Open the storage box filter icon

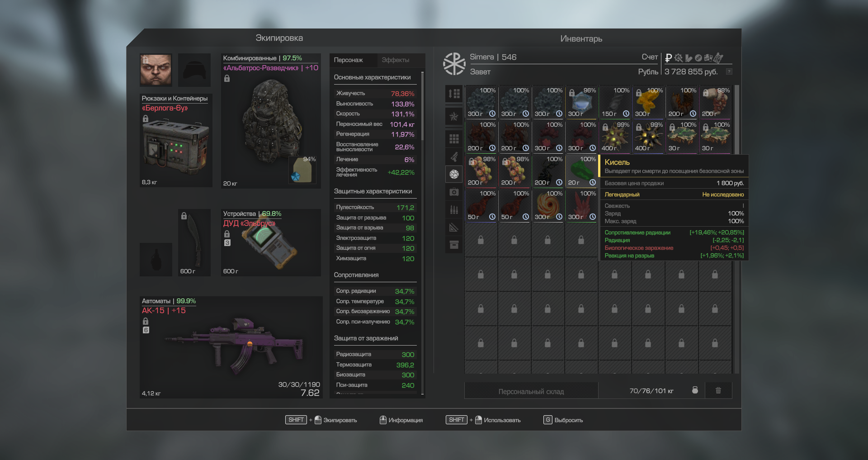coord(454,245)
